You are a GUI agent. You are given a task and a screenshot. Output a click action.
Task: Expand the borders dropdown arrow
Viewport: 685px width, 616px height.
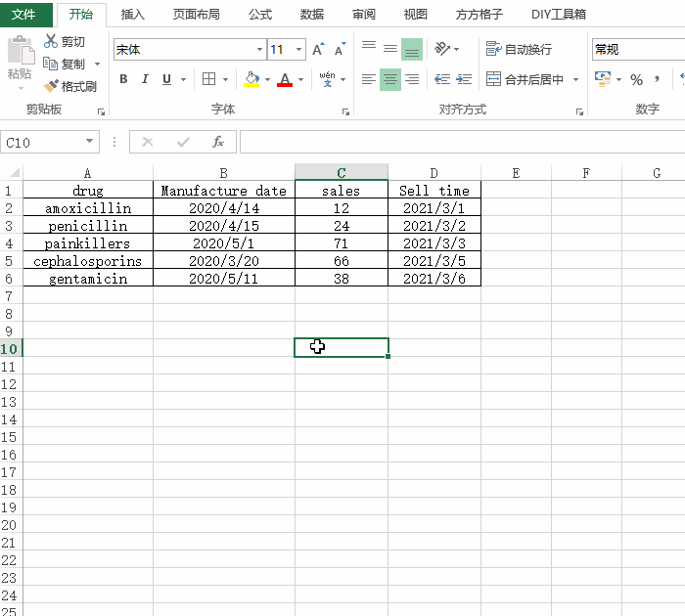pos(225,79)
